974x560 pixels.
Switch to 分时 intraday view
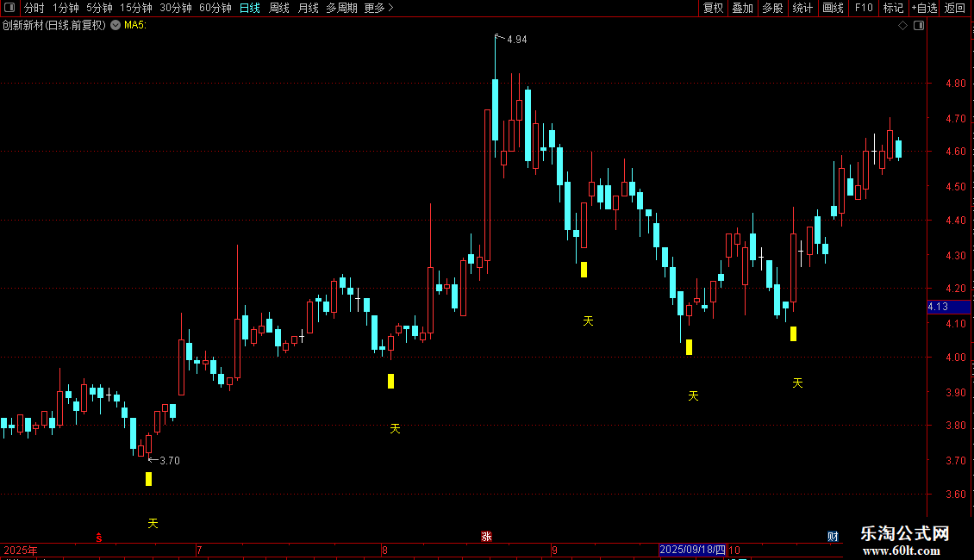34,8
